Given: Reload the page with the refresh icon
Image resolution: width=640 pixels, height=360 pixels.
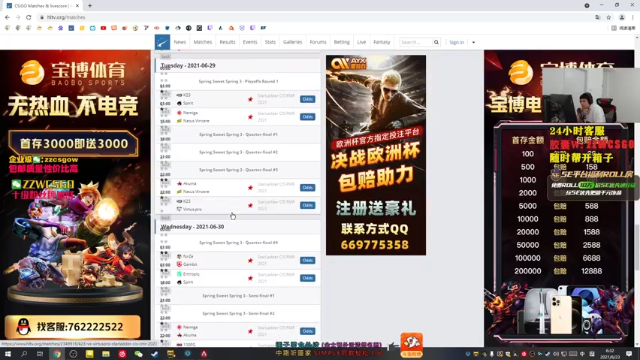Looking at the screenshot, I should tap(29, 17).
